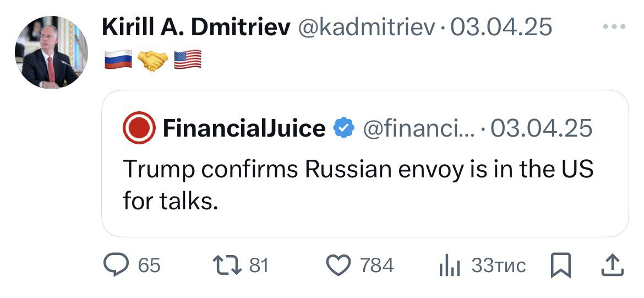Open Kirill A. Dmitriev profile picture
Image resolution: width=644 pixels, height=298 pixels.
[51, 52]
